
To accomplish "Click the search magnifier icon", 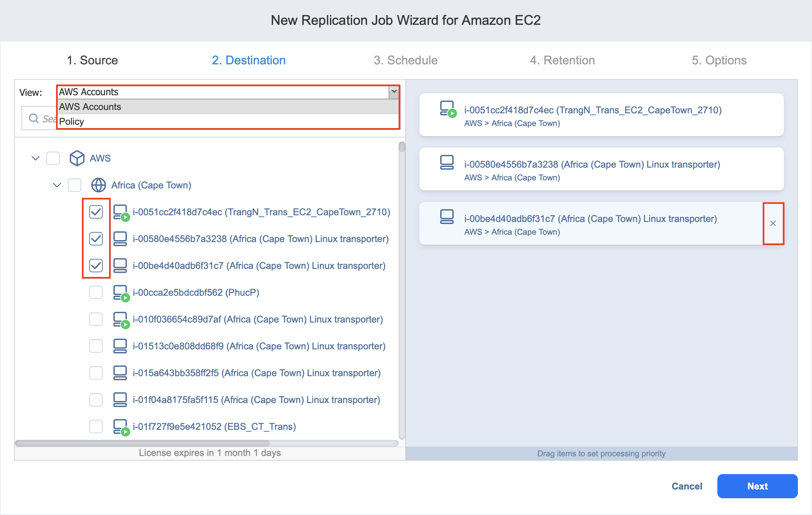I will pyautogui.click(x=33, y=118).
